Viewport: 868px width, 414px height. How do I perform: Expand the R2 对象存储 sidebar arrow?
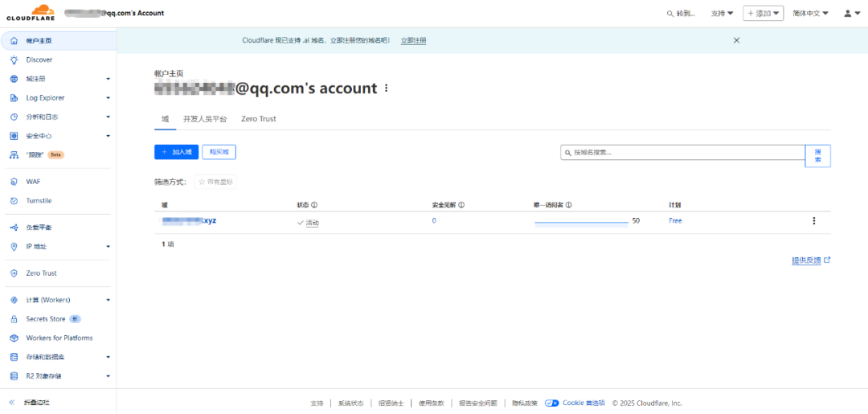point(108,376)
